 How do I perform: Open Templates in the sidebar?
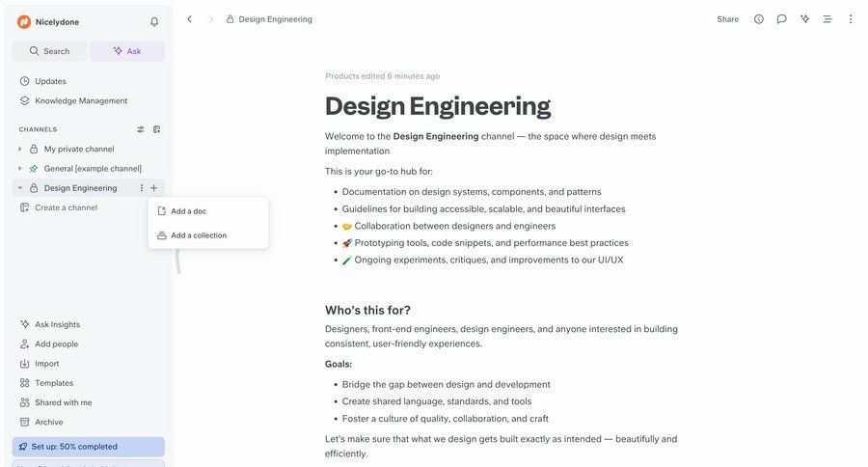54,383
